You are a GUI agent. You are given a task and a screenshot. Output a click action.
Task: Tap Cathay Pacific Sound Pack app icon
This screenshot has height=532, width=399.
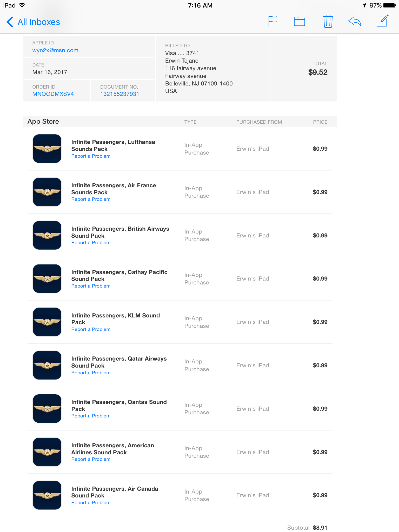point(47,279)
